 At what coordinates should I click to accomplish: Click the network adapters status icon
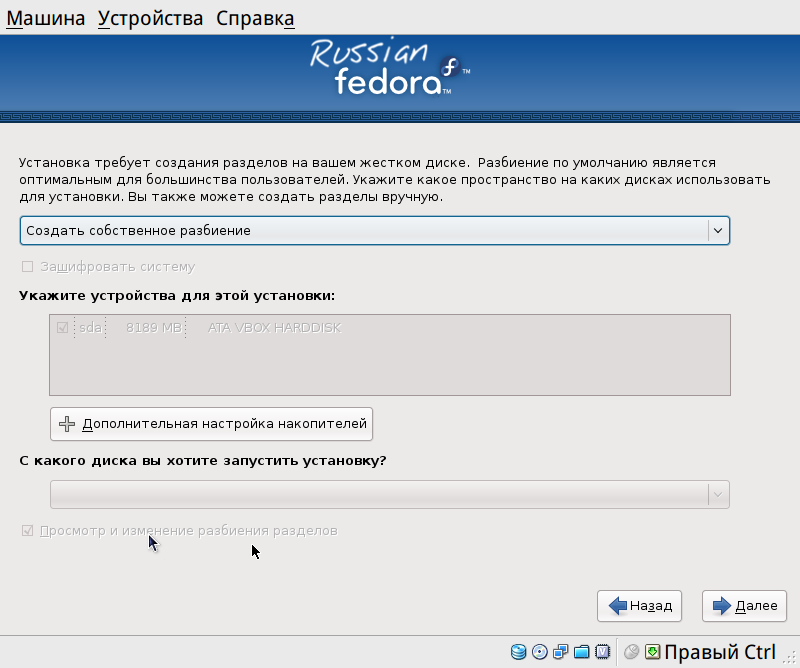pos(561,652)
